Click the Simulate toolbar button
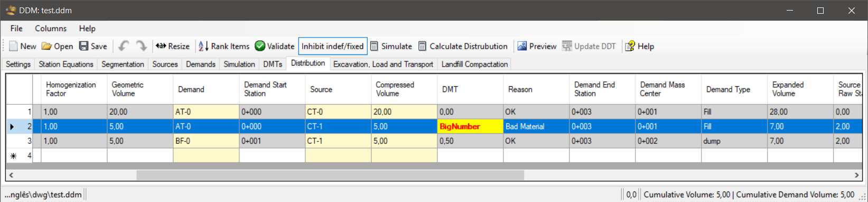This screenshot has height=202, width=868. tap(390, 47)
